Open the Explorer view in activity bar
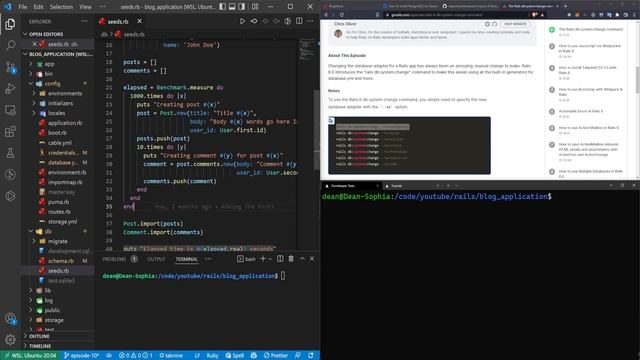The width and height of the screenshot is (640, 360). point(10,24)
